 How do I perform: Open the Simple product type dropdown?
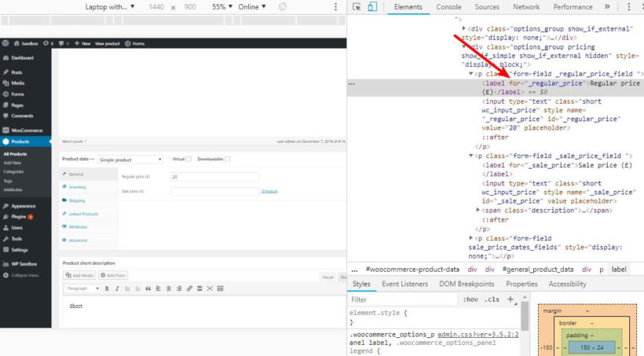(130, 160)
